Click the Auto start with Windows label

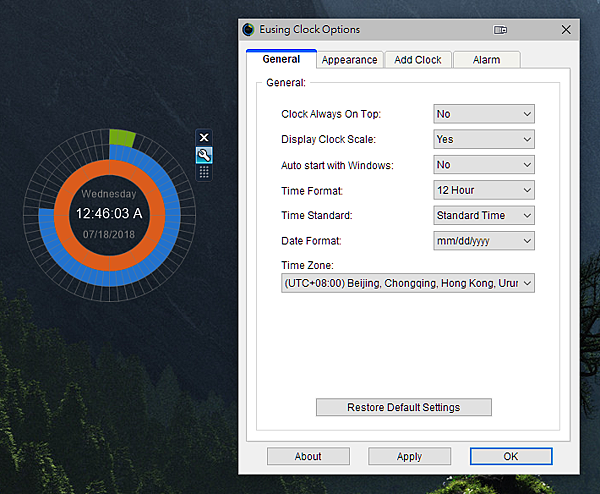point(337,165)
